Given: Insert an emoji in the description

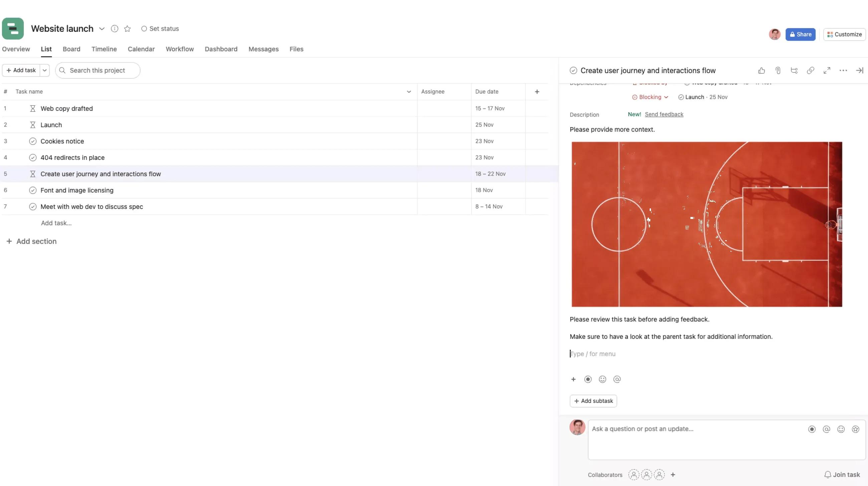Looking at the screenshot, I should [603, 379].
